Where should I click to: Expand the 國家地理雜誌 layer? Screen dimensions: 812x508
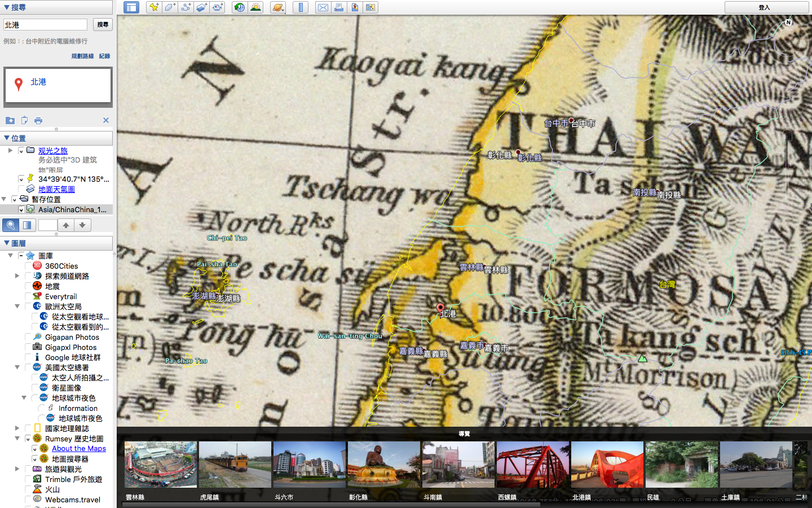point(17,428)
